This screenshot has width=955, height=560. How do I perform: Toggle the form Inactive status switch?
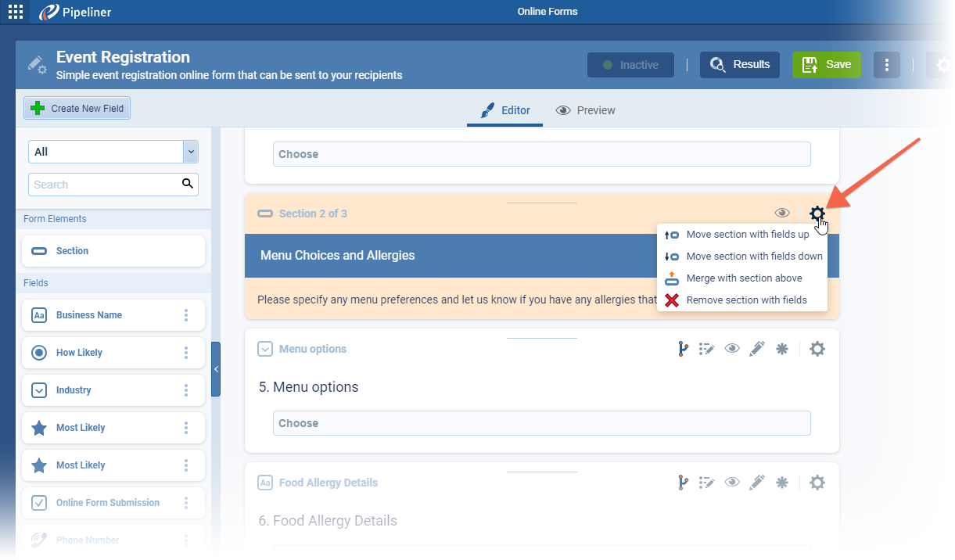pos(630,65)
